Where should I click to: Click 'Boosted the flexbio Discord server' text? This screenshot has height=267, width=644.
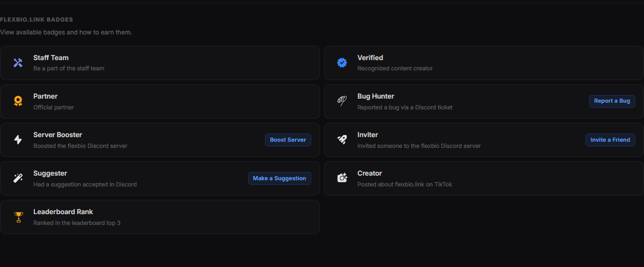pyautogui.click(x=80, y=146)
